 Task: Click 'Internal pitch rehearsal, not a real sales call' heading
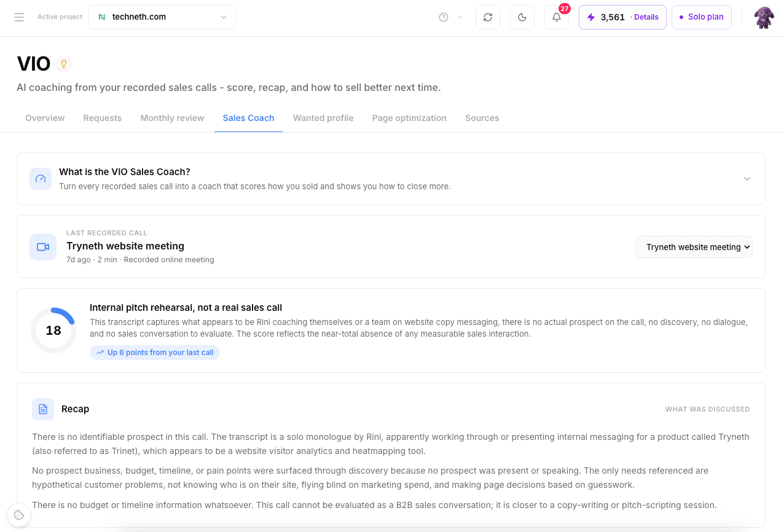tap(186, 308)
